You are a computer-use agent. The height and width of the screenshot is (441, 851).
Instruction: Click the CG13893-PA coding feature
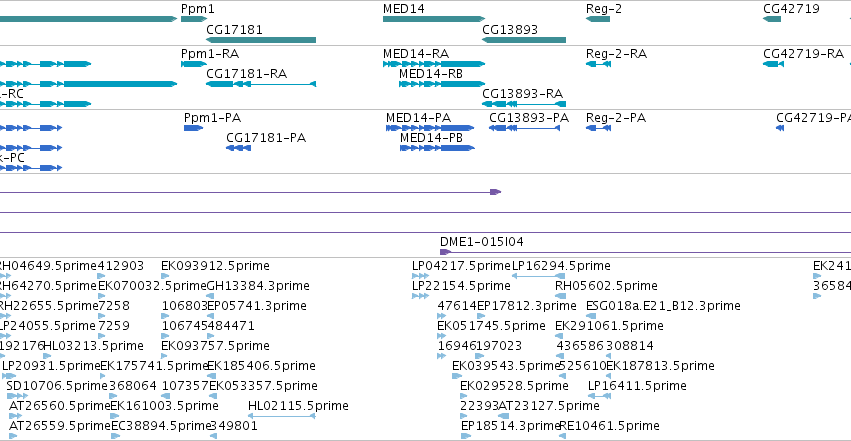pos(524,128)
